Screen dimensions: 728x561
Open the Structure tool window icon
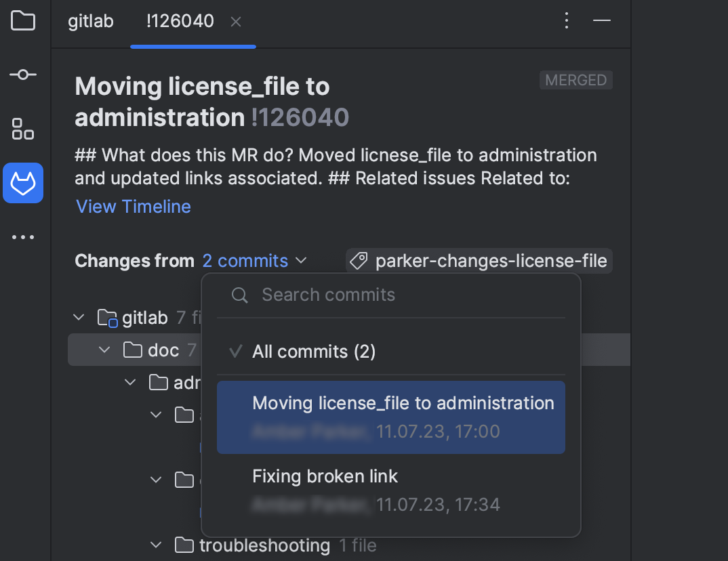click(23, 129)
